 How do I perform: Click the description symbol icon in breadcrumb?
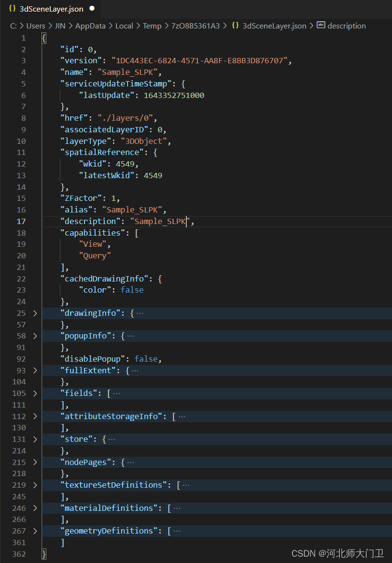pos(321,26)
